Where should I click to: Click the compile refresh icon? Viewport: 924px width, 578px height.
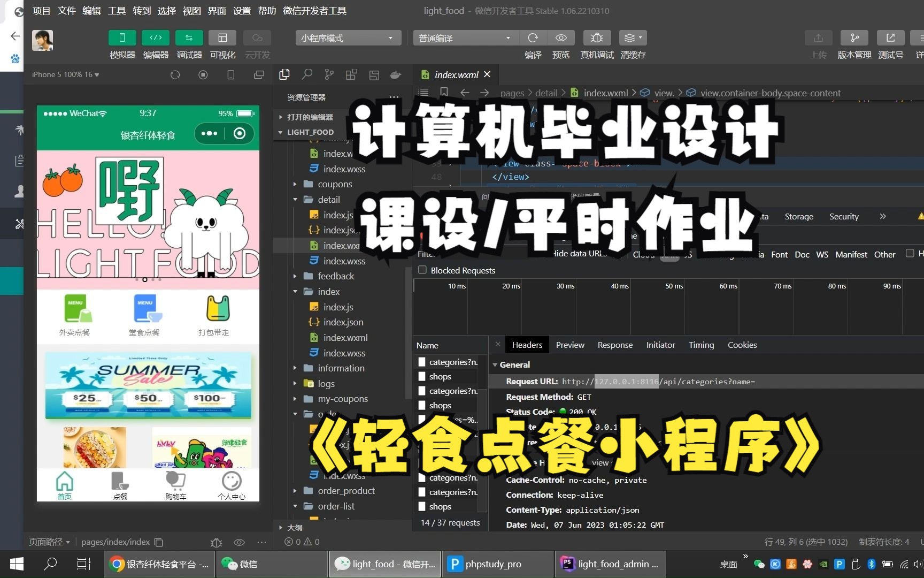click(x=533, y=38)
